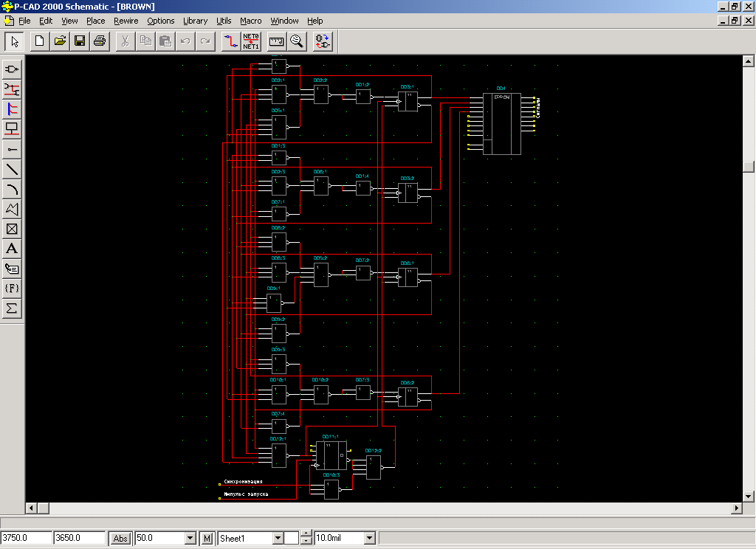Screen dimensions: 756x549
Task: Toggle the M macro record button
Action: pos(207,539)
